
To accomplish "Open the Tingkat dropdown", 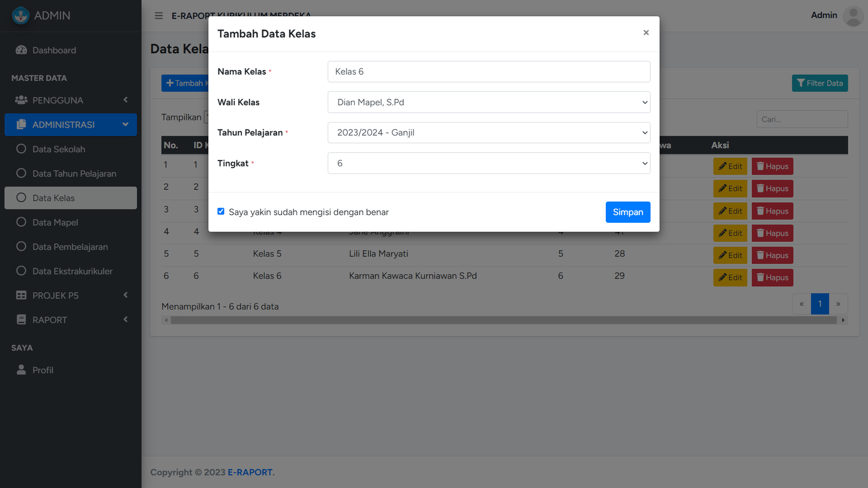I will tap(488, 163).
